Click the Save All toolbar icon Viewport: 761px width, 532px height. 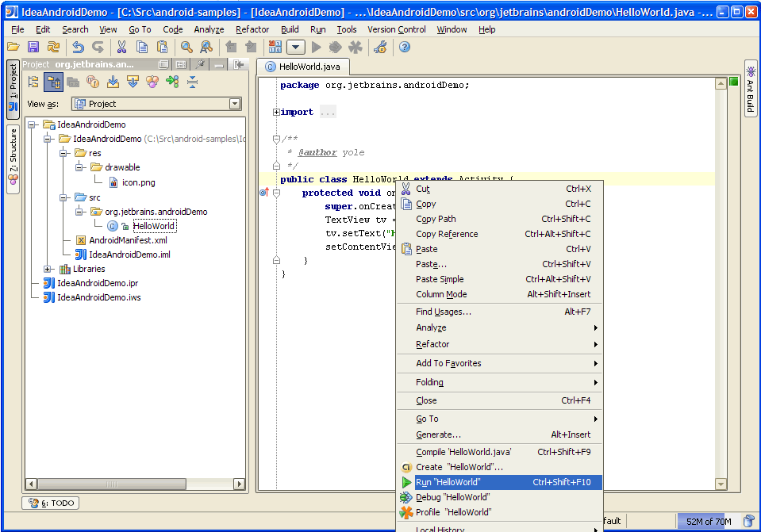pos(33,48)
